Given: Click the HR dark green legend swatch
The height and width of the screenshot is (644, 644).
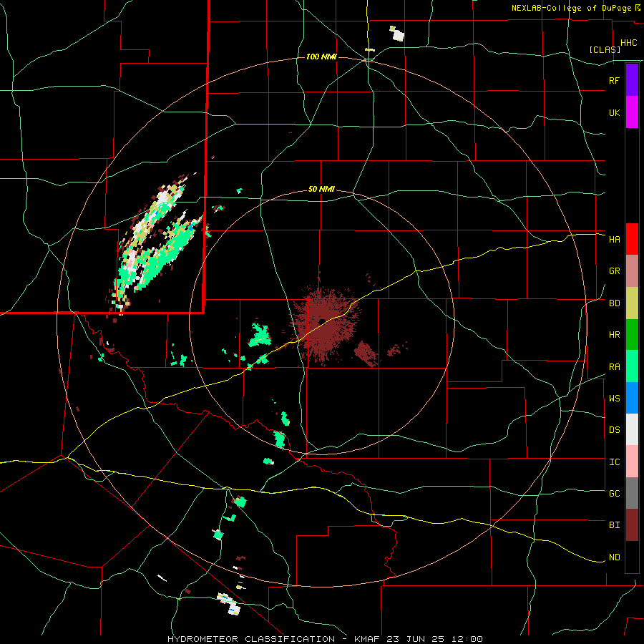Looking at the screenshot, I should (x=632, y=335).
